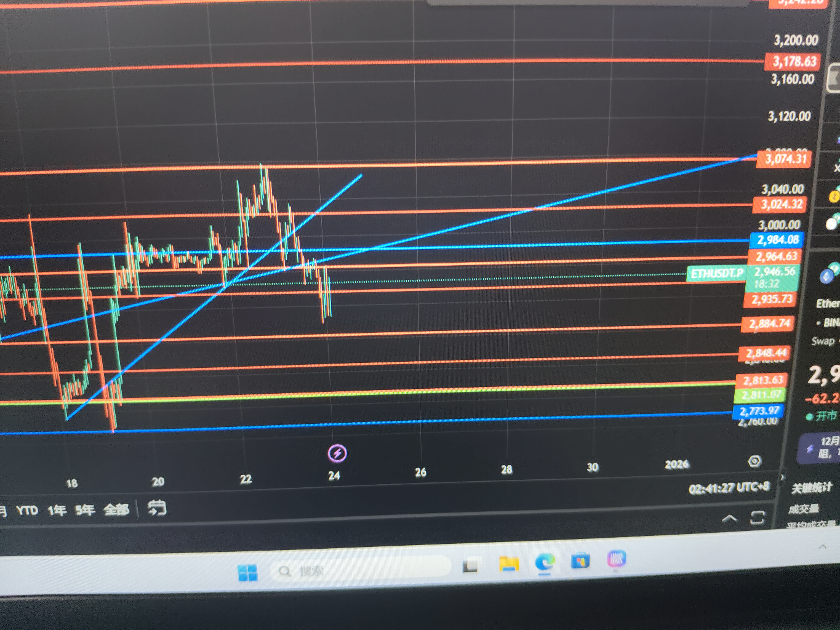Open chart settings gear on time axis
This screenshot has width=840, height=630.
click(x=754, y=461)
